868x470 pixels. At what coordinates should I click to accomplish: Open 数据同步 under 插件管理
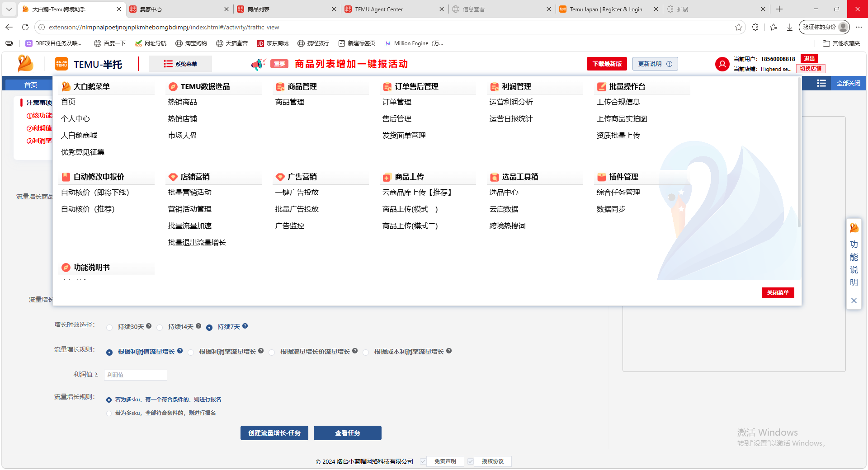coord(611,209)
